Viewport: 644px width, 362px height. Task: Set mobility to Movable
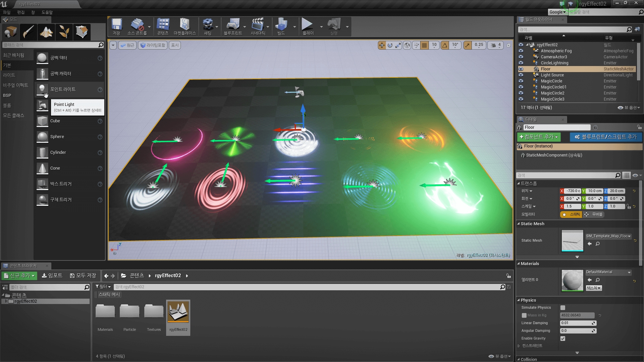tap(594, 215)
